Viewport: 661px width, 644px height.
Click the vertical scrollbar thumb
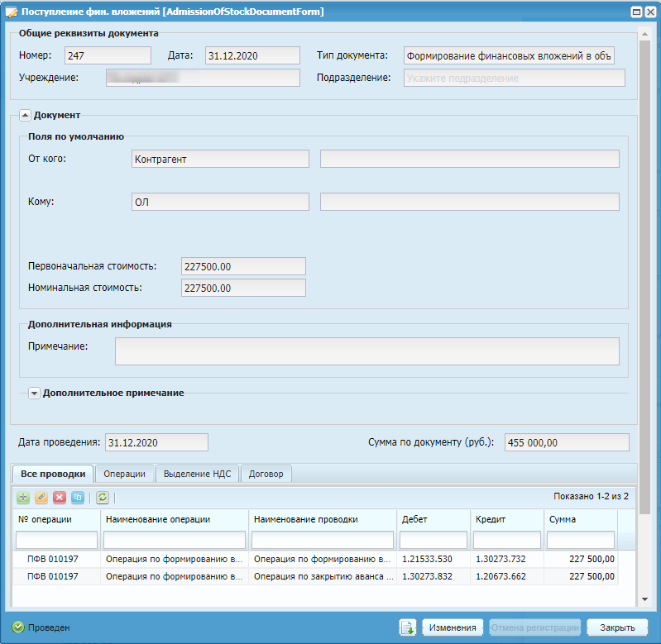coord(644,277)
